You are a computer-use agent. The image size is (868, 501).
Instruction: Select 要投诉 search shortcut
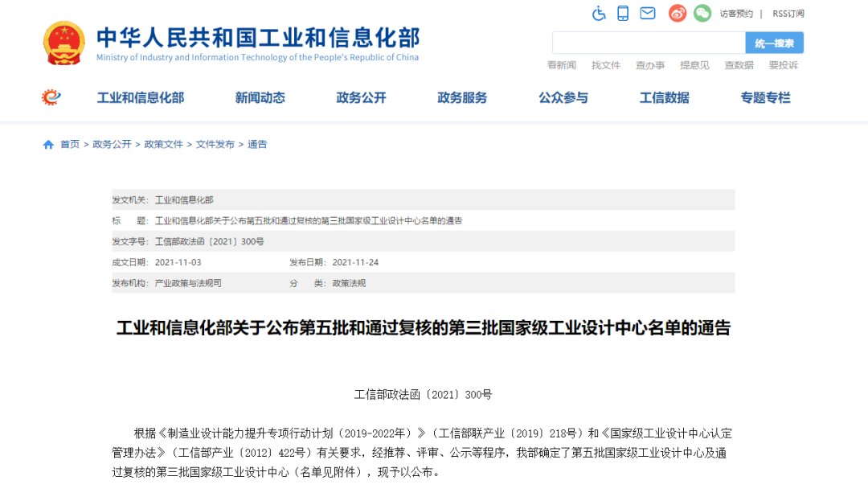point(784,65)
